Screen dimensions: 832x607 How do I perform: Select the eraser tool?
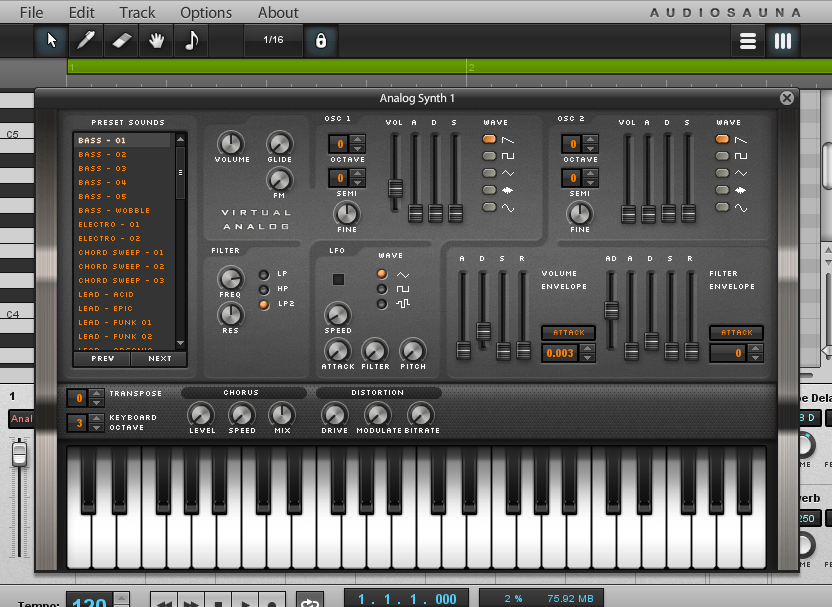tap(121, 40)
